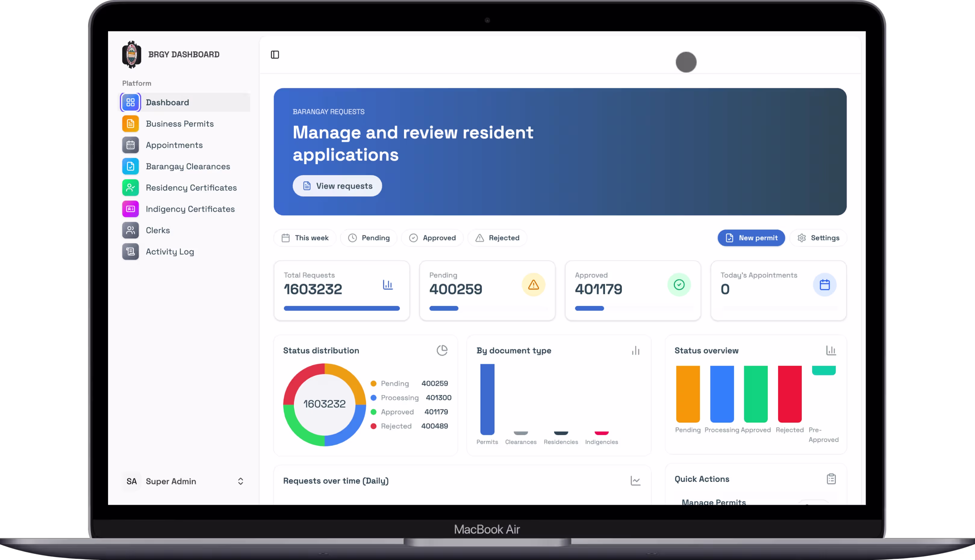Image resolution: width=975 pixels, height=560 pixels.
Task: Select the This week filter chip
Action: 305,238
